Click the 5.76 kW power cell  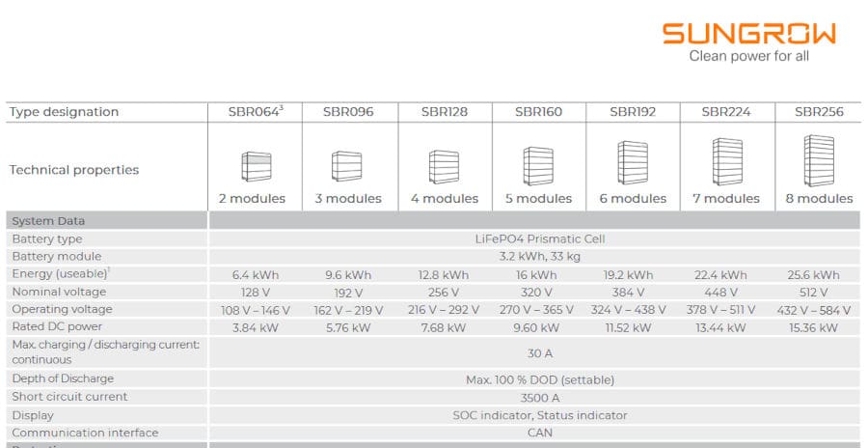(x=348, y=327)
